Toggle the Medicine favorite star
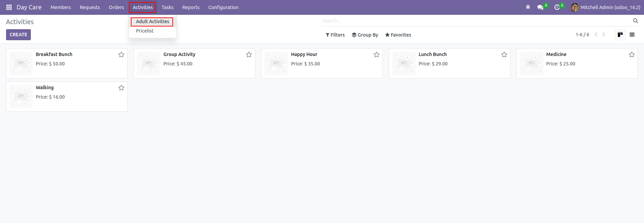 tap(632, 55)
